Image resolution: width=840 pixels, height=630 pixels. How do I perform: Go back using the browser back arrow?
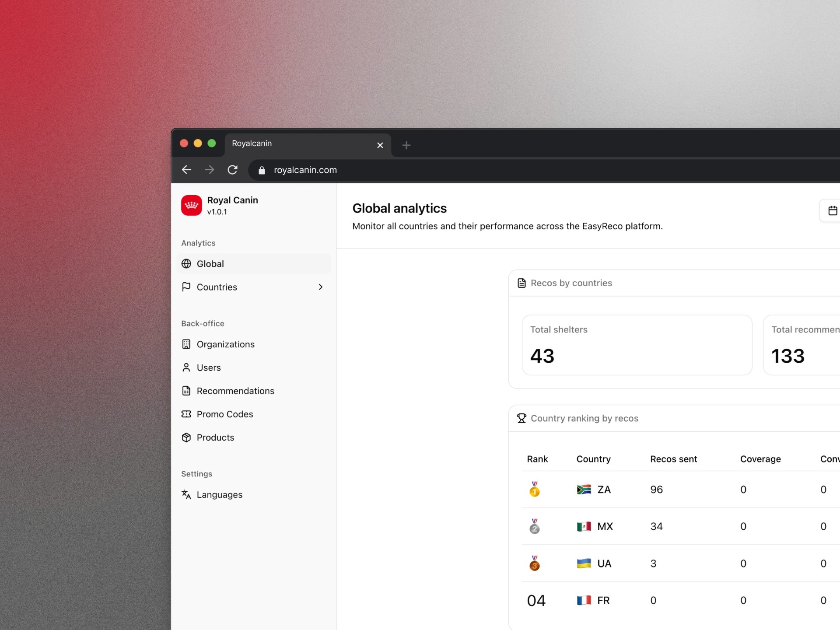187,170
